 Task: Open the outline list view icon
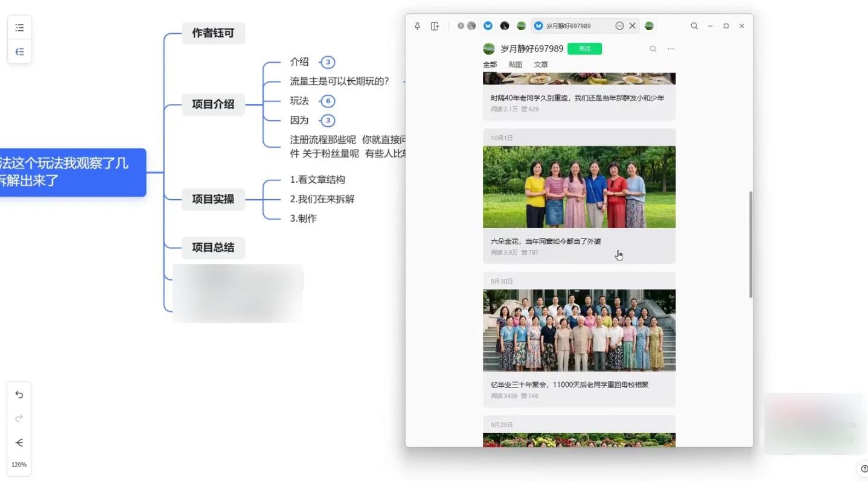19,28
